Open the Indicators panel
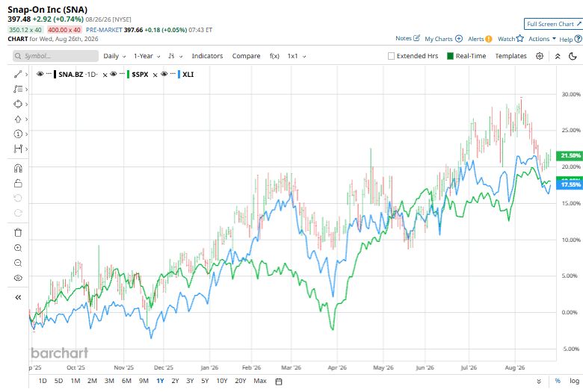 point(207,56)
